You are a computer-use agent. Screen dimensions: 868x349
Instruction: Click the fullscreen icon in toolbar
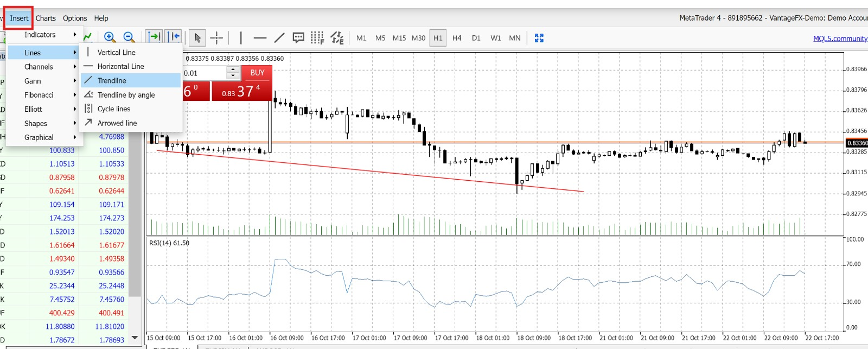539,38
